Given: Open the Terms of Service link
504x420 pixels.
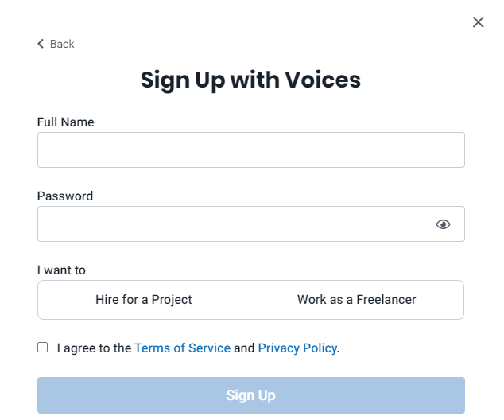Looking at the screenshot, I should pyautogui.click(x=182, y=348).
